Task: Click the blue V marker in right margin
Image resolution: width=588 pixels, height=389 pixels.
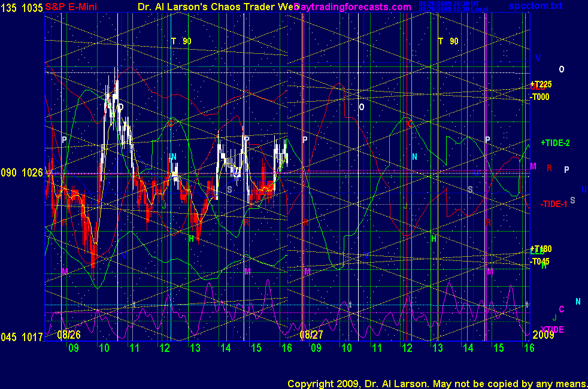Action: pos(538,58)
